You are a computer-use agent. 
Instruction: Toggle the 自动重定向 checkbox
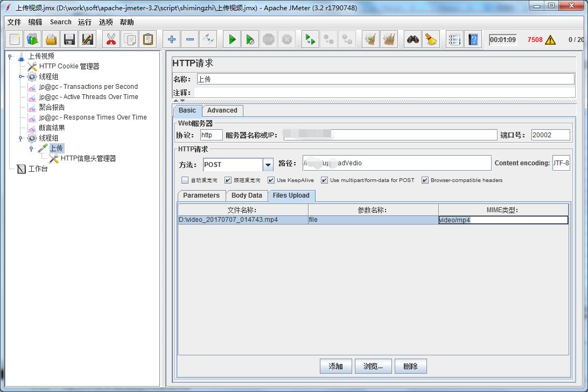tap(185, 180)
